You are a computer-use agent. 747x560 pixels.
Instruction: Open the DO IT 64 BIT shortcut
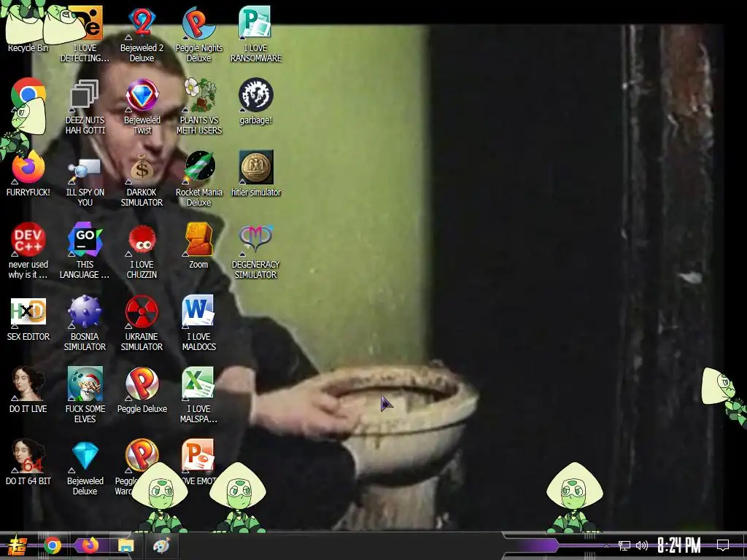click(x=28, y=462)
